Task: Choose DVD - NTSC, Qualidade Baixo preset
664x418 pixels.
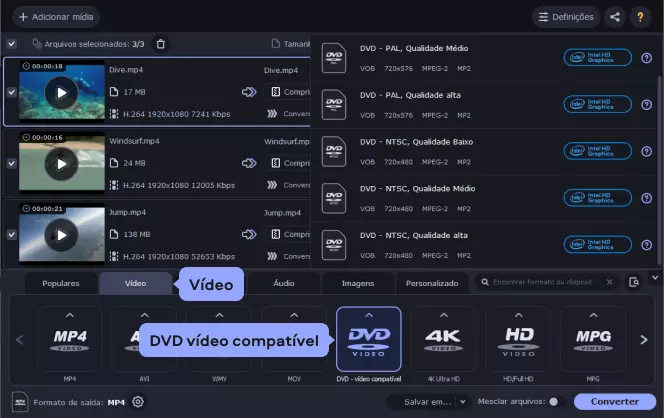Action: [484, 152]
